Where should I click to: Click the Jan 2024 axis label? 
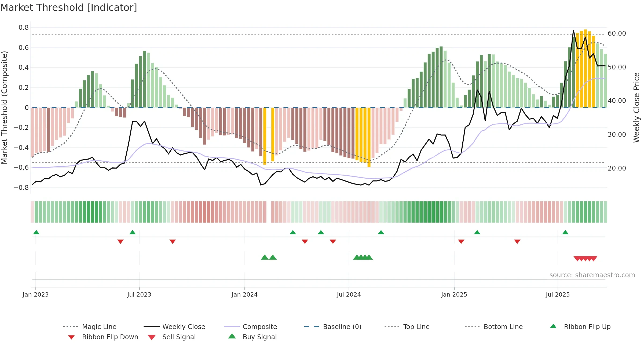(x=245, y=295)
